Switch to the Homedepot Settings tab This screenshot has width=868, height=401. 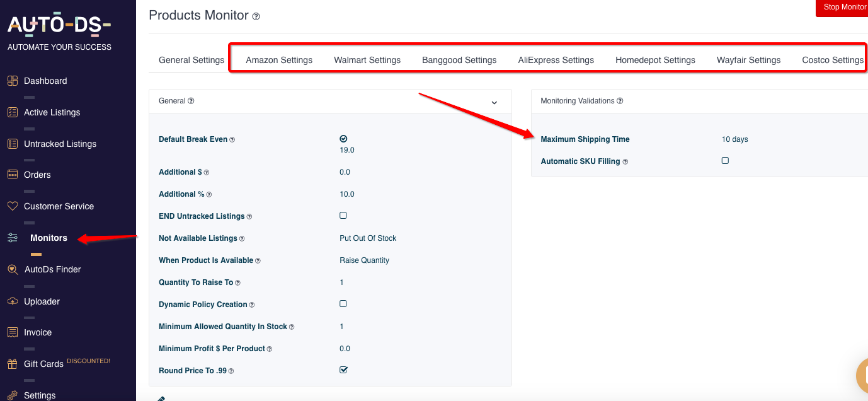[655, 61]
